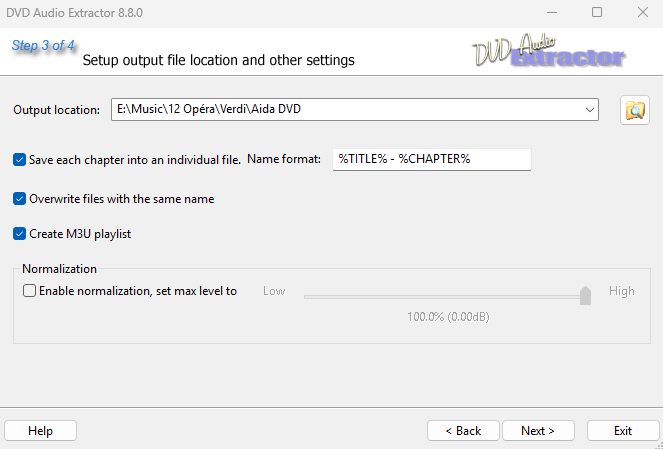663x449 pixels.
Task: Toggle Save each chapter into individual file
Action: click(19, 160)
